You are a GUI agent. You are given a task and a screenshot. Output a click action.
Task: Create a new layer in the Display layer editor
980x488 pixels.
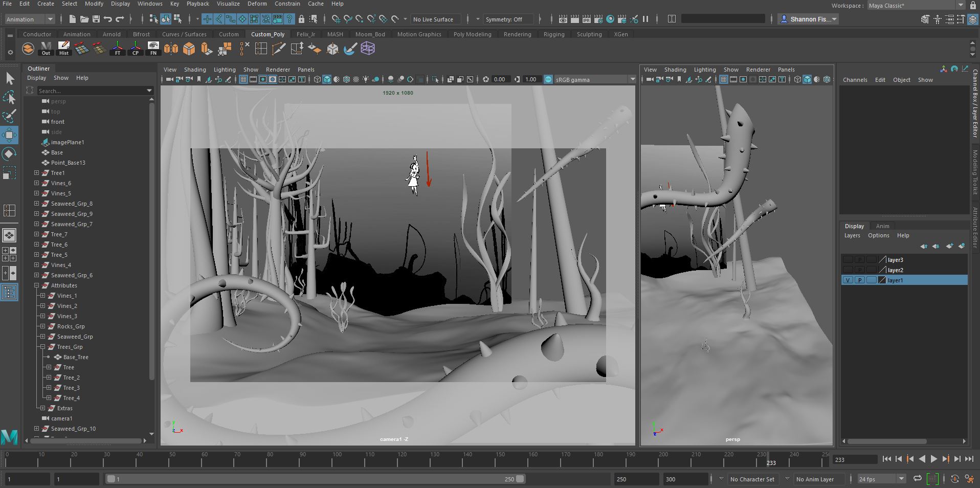coord(949,246)
